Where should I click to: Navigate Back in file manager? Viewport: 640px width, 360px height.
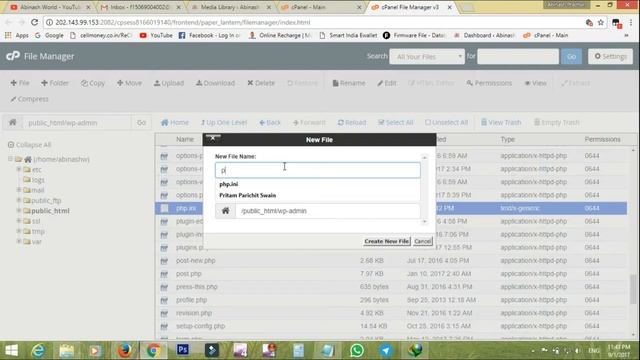coord(270,122)
